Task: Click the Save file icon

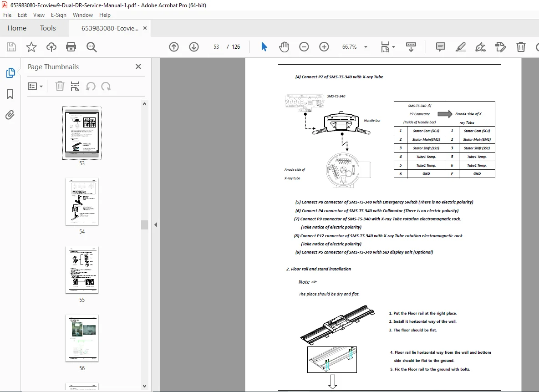Action: coord(11,47)
